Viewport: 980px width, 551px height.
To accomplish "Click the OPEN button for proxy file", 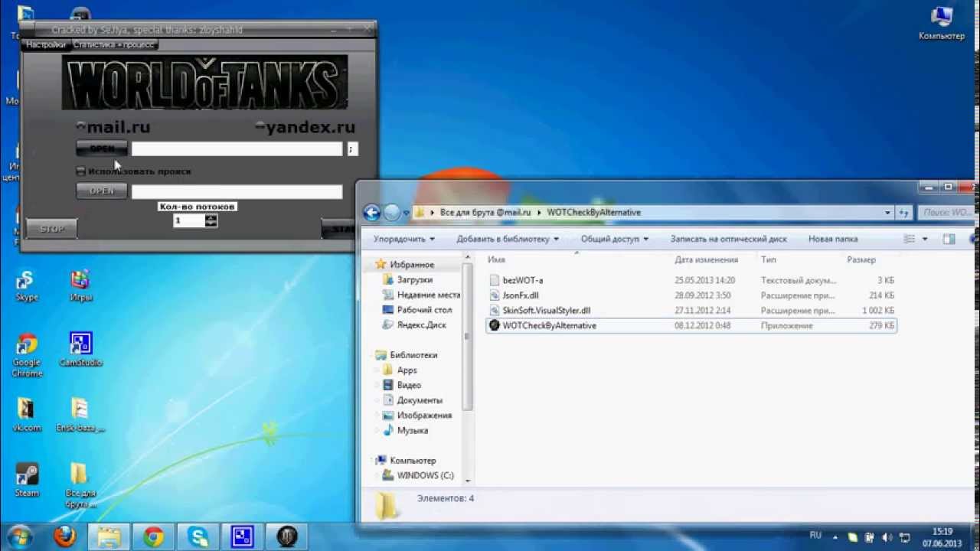I will [102, 191].
